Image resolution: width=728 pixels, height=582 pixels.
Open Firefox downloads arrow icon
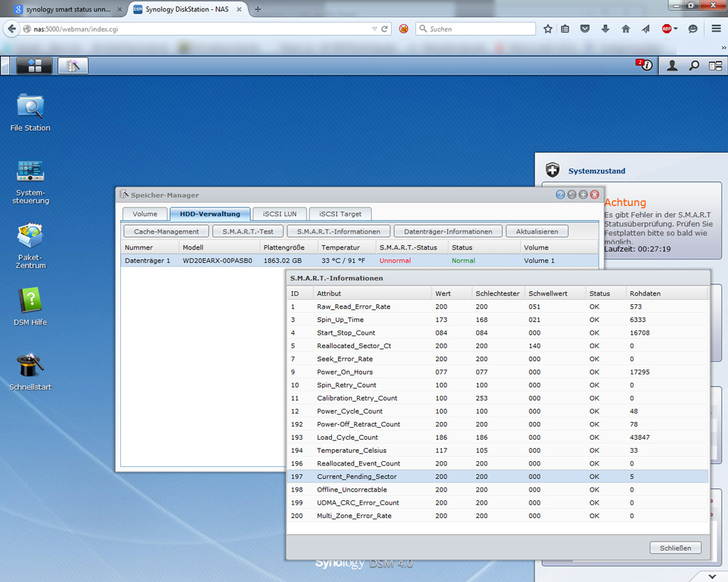605,28
